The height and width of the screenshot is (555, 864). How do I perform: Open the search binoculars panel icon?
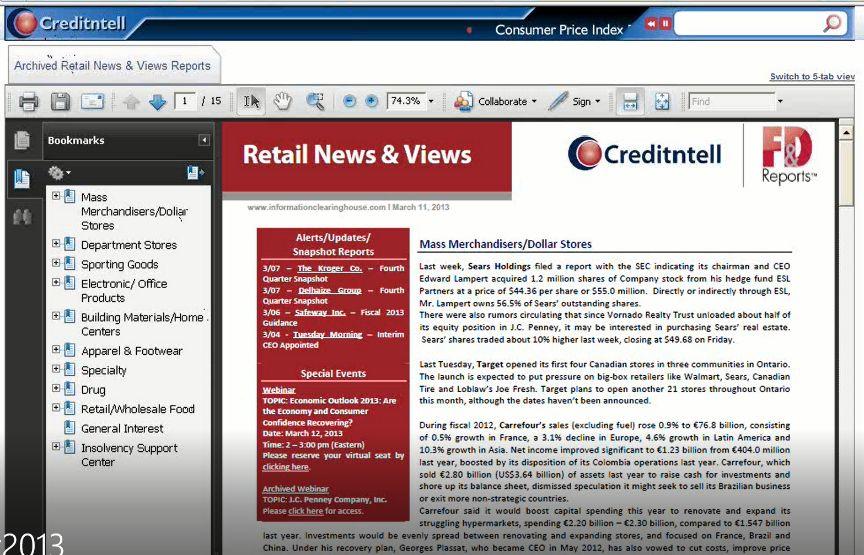point(22,217)
